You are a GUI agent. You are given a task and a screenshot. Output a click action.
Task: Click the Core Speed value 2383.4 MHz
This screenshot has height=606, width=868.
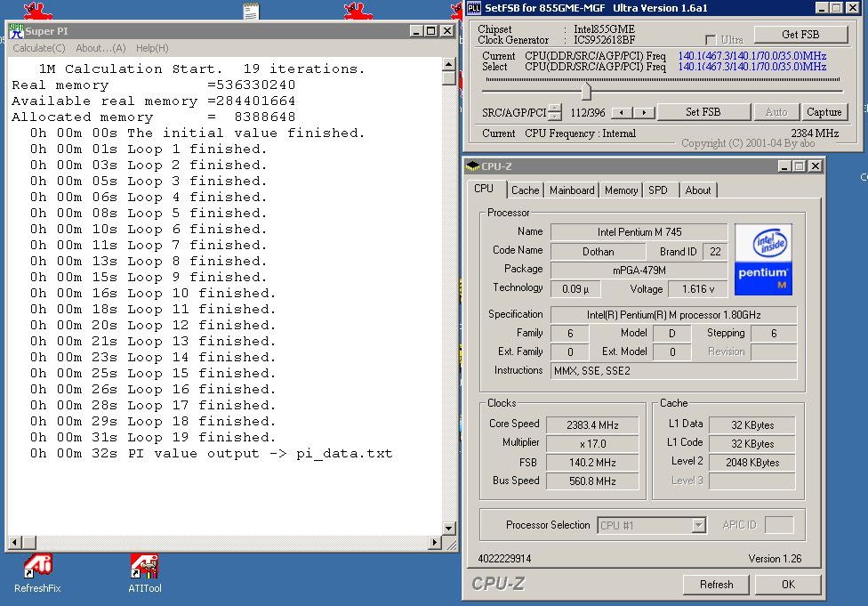(x=592, y=424)
